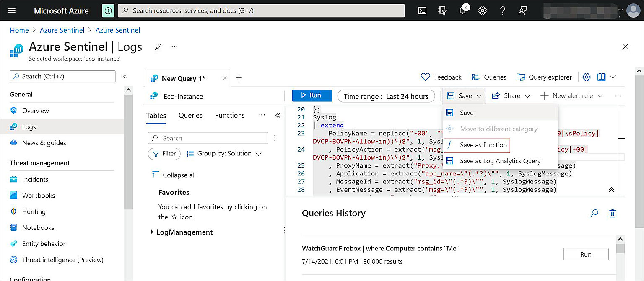Collapse the tables side panel

[278, 116]
